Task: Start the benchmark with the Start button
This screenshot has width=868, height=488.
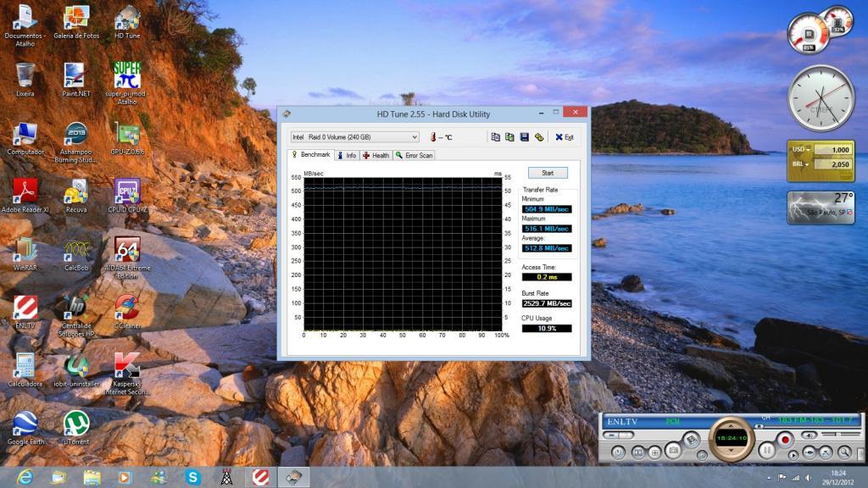Action: pyautogui.click(x=548, y=173)
